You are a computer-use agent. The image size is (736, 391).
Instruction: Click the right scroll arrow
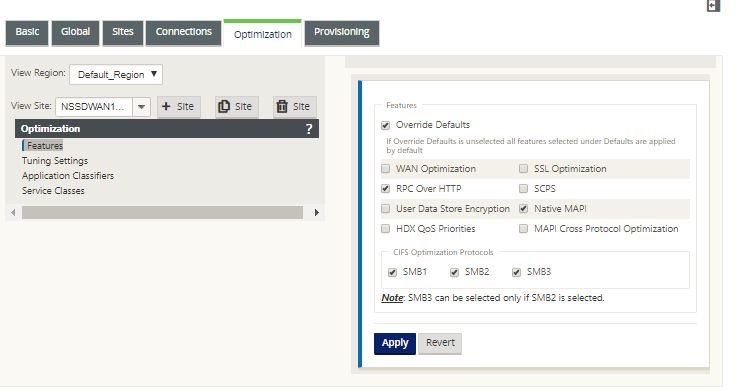pyautogui.click(x=317, y=213)
